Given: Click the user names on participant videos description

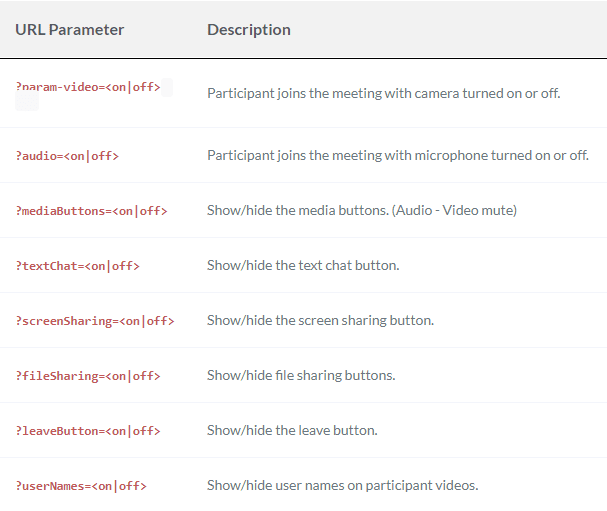Looking at the screenshot, I should pos(343,485).
